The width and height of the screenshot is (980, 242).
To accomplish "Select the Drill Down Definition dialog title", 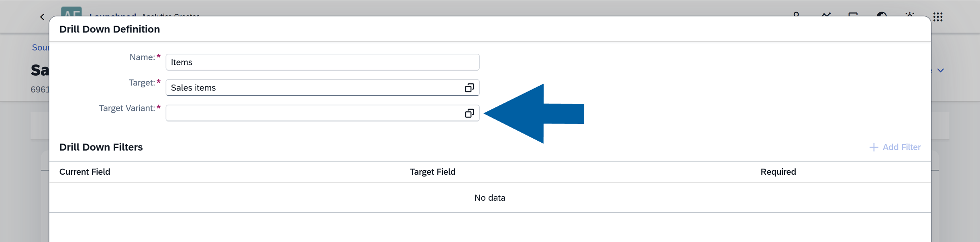I will click(x=110, y=29).
